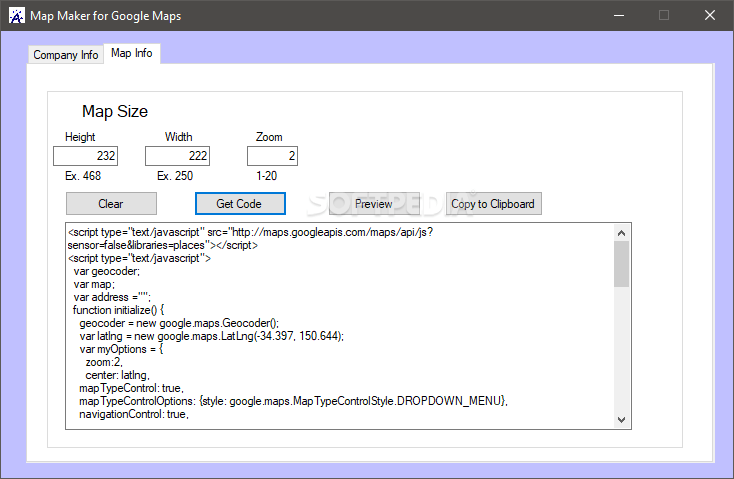The height and width of the screenshot is (479, 734).
Task: Click Copy to Clipboard button
Action: pyautogui.click(x=493, y=204)
